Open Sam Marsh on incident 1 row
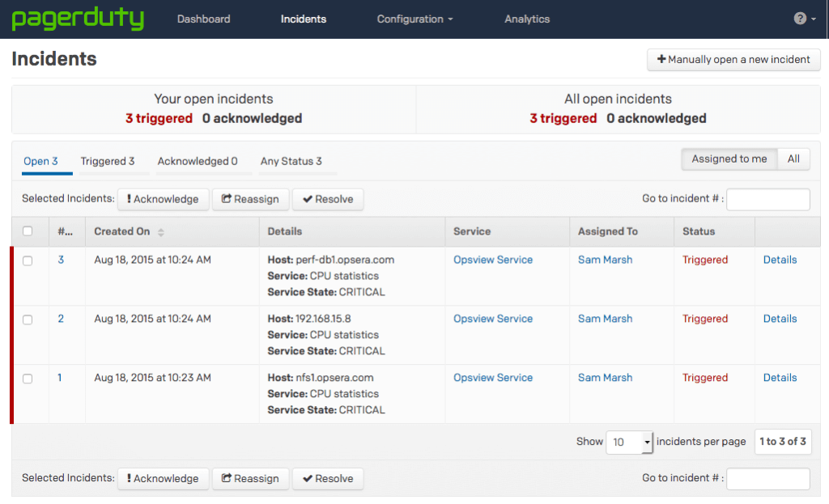 coord(605,379)
